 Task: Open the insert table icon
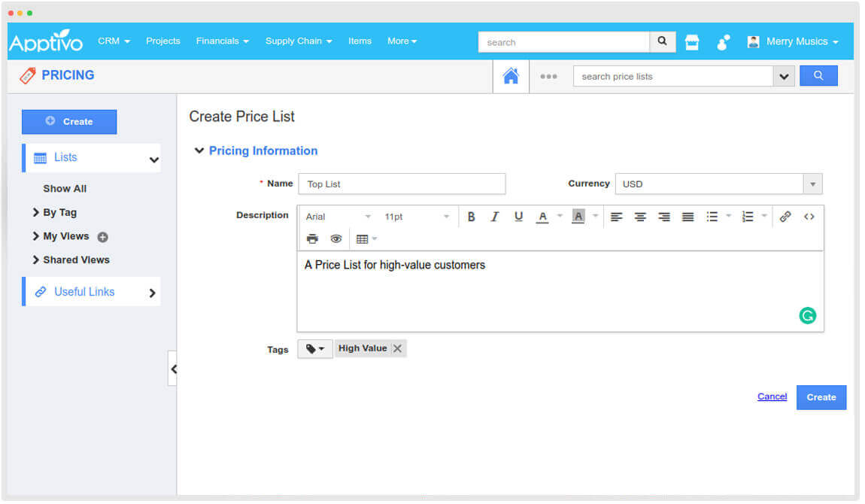tap(363, 238)
